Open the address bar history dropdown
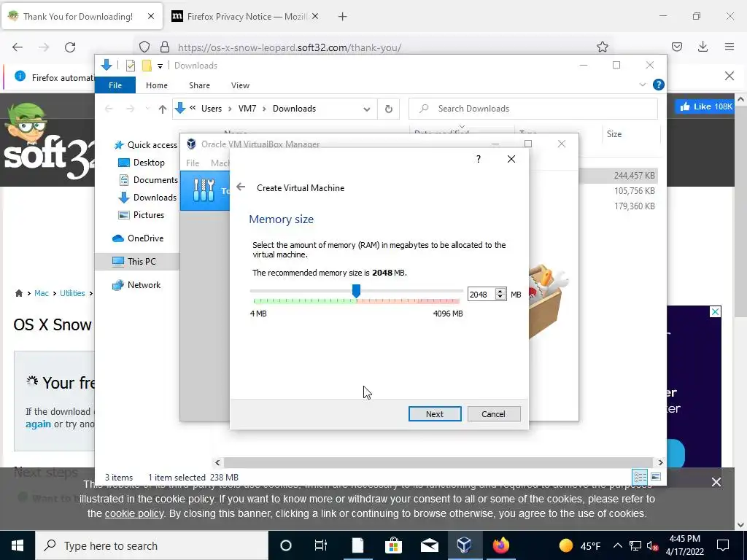The height and width of the screenshot is (560, 747). click(366, 109)
